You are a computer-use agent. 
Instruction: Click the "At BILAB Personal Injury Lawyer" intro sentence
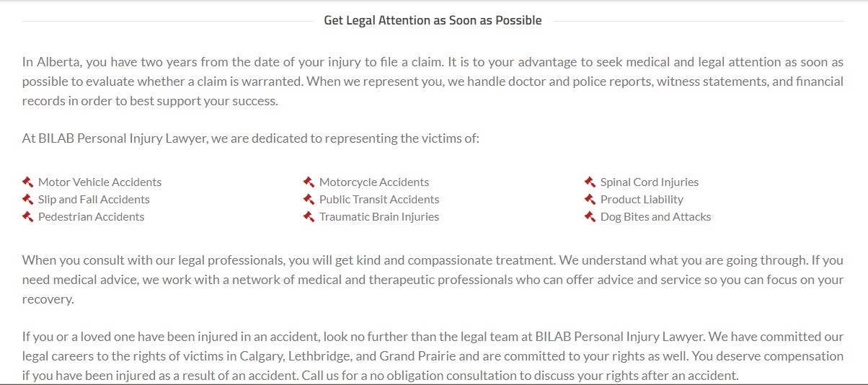250,138
